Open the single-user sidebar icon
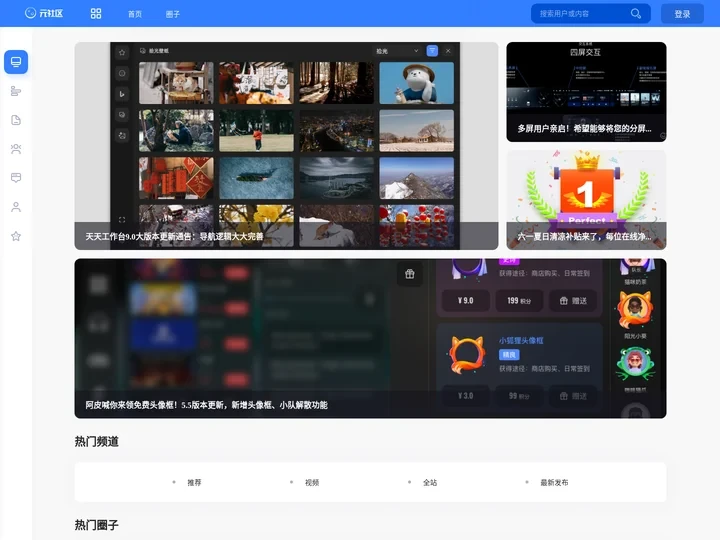Image resolution: width=720 pixels, height=540 pixels. pos(16,207)
